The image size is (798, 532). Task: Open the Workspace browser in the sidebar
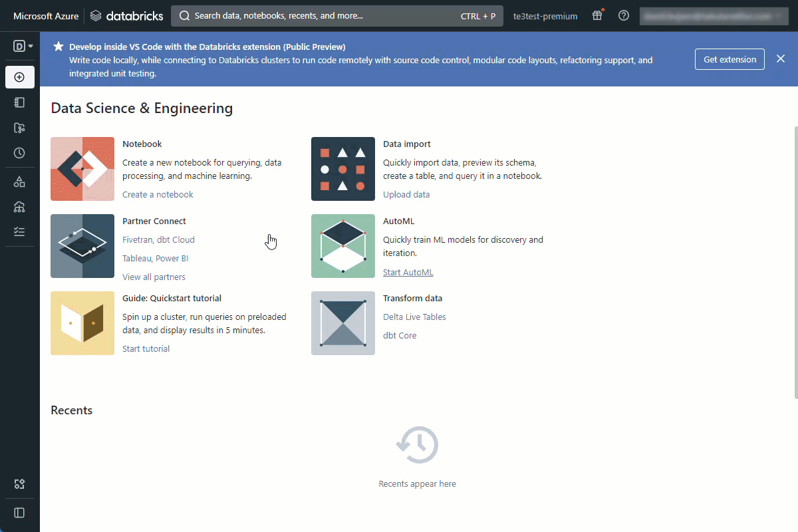(20, 102)
